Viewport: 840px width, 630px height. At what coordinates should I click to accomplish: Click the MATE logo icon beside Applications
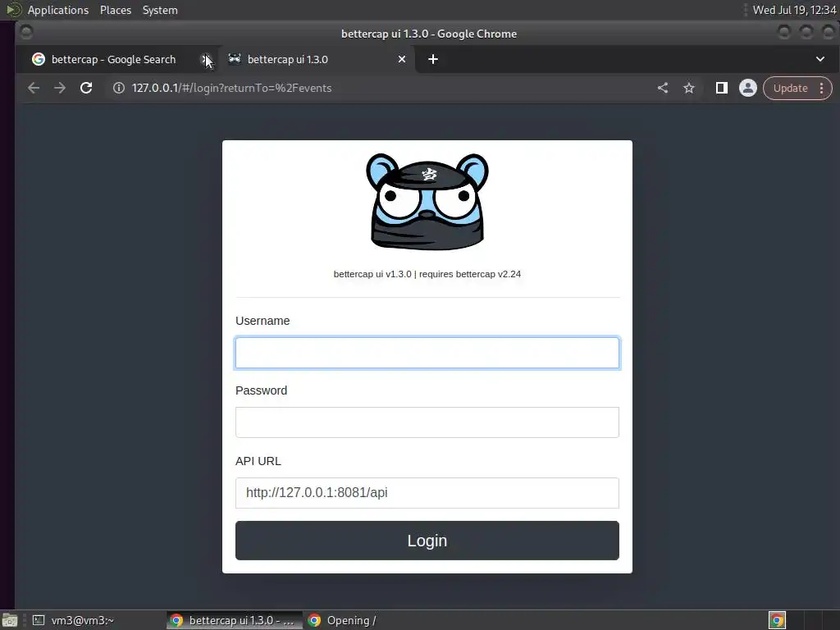click(x=13, y=10)
